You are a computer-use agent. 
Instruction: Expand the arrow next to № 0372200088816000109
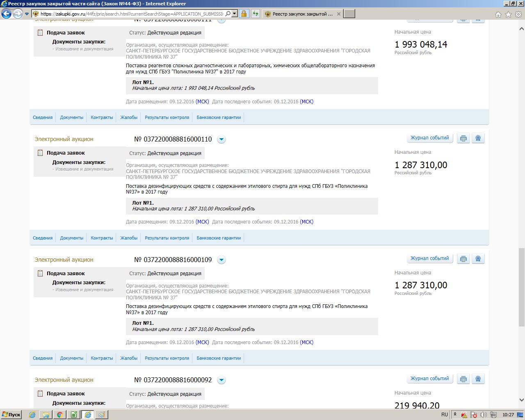pyautogui.click(x=221, y=260)
